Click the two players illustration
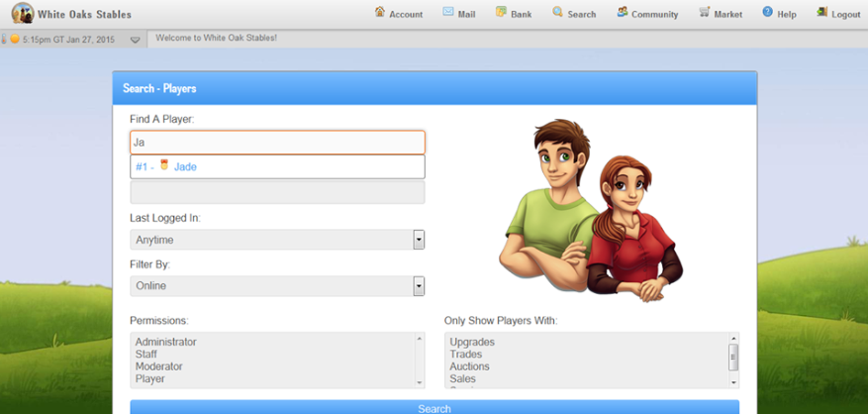The image size is (868, 414). click(x=591, y=211)
